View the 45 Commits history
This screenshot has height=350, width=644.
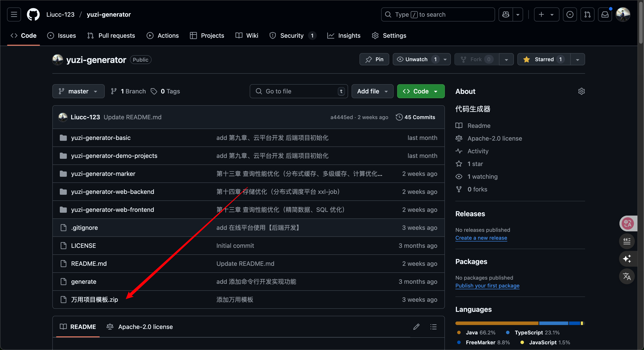[416, 117]
